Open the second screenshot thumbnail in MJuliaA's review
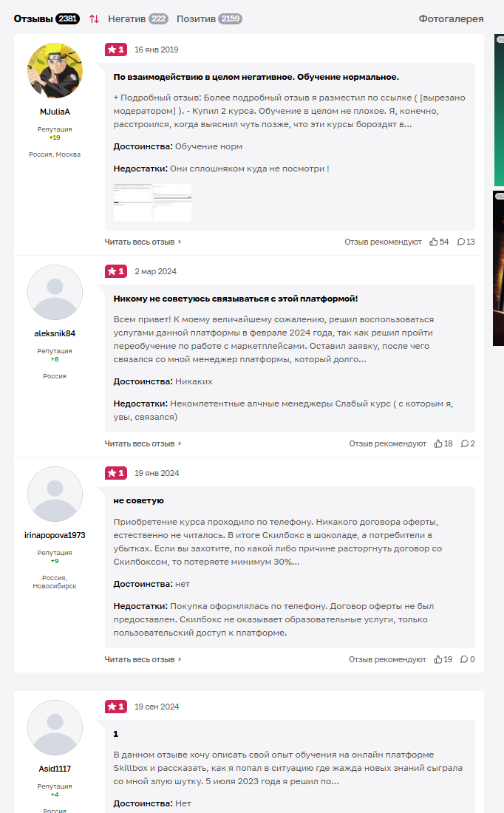Screen dimensions: 504x813 (172, 203)
